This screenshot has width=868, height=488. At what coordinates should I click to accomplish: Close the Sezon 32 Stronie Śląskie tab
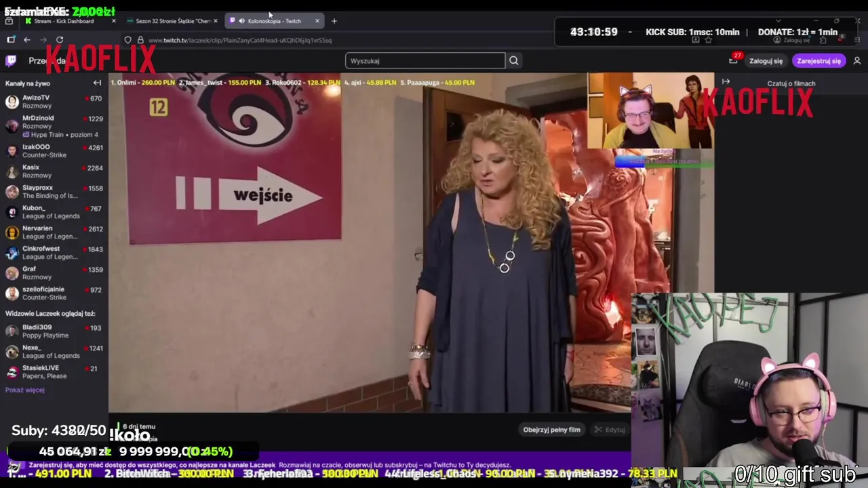pos(216,21)
